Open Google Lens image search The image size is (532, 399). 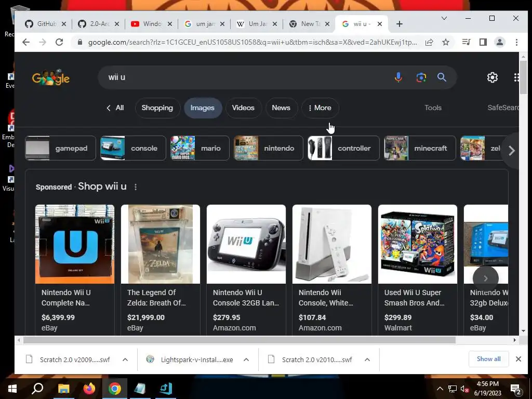(x=421, y=77)
